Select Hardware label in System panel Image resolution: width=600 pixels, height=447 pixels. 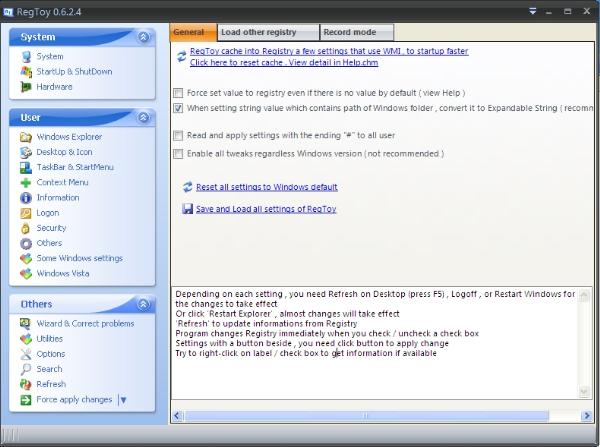click(54, 87)
